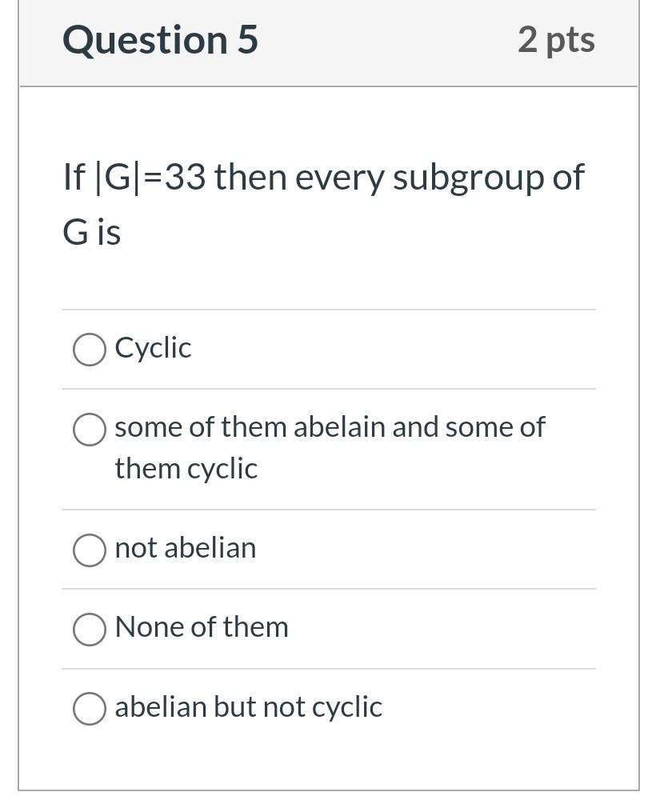Select "abelian but not cyclic" radio button
The image size is (656, 812).
(90, 709)
